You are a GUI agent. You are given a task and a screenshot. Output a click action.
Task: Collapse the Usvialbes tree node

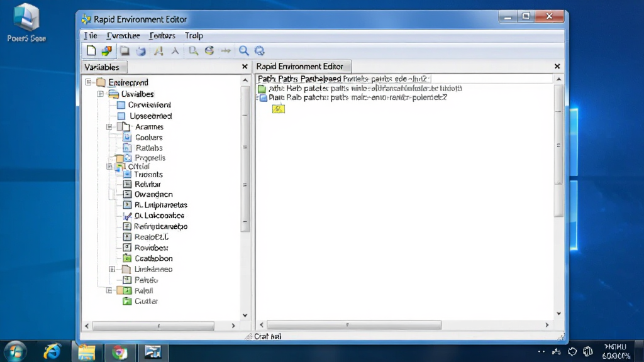click(101, 94)
